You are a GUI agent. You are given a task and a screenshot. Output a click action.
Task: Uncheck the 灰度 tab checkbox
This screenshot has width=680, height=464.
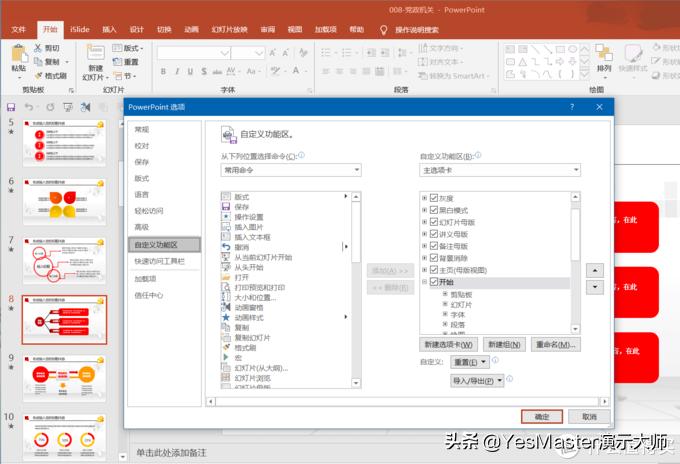click(x=434, y=198)
